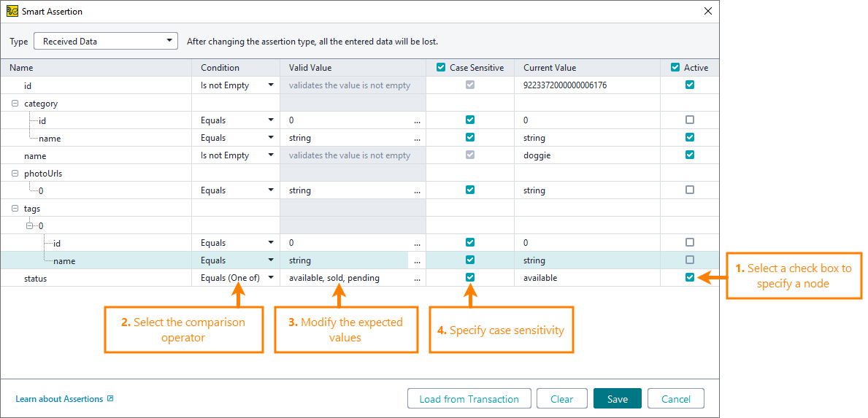Click current value 9223372000000006176

566,85
